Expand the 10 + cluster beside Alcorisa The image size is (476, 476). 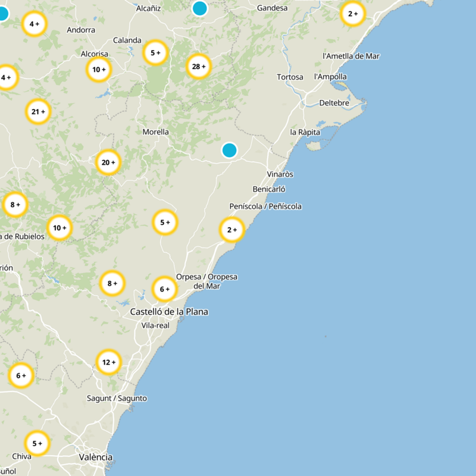coord(99,70)
